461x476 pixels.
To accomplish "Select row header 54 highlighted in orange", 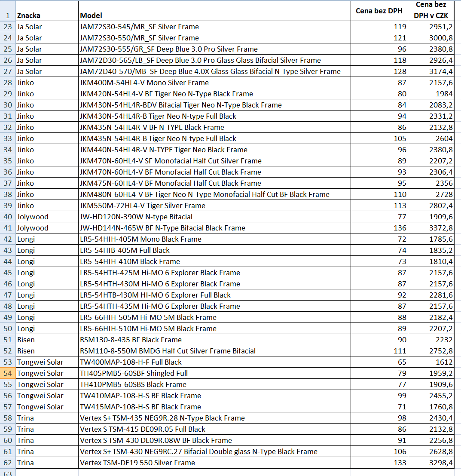I will click(8, 373).
